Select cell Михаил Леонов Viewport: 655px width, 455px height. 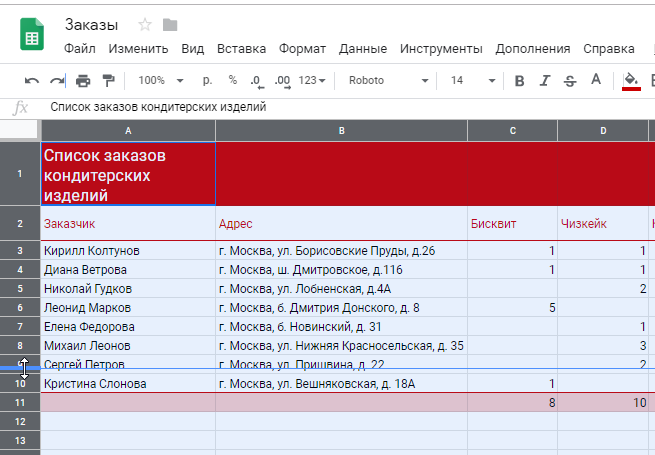pos(128,346)
